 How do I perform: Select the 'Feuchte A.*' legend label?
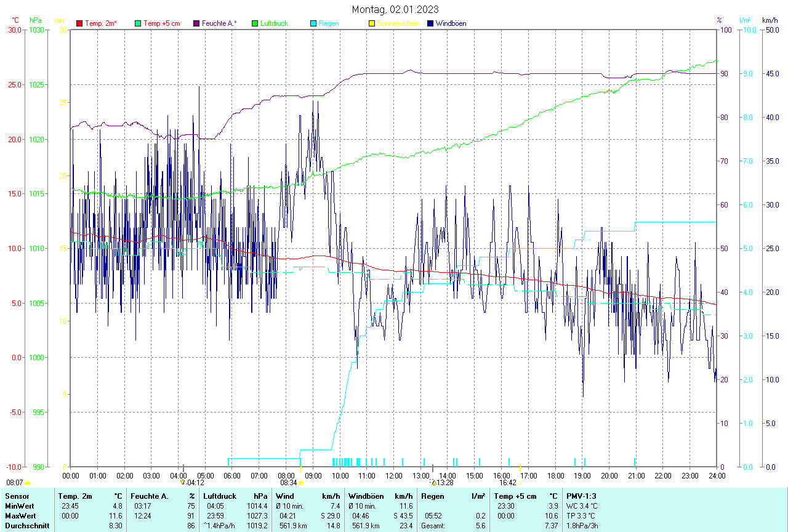tap(219, 24)
